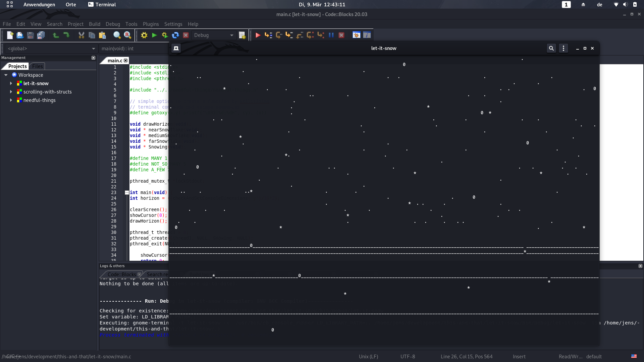
Task: Select the Projects tab
Action: coord(17,66)
